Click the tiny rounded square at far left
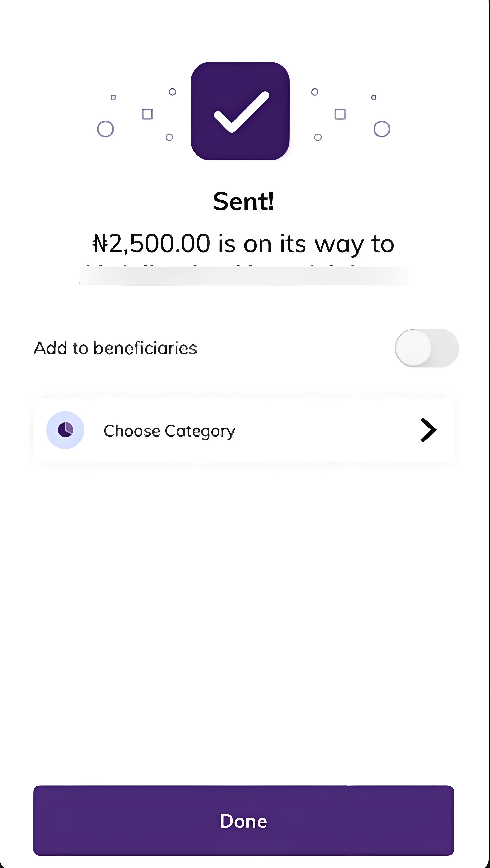Screen dimensions: 490x868 [x=114, y=97]
